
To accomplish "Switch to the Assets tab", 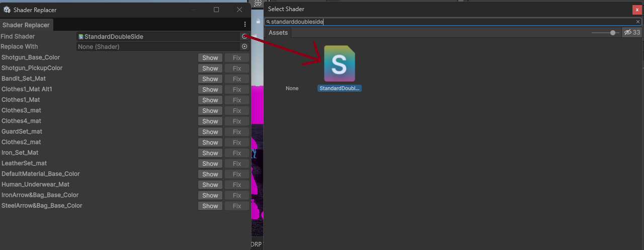I will pos(278,33).
